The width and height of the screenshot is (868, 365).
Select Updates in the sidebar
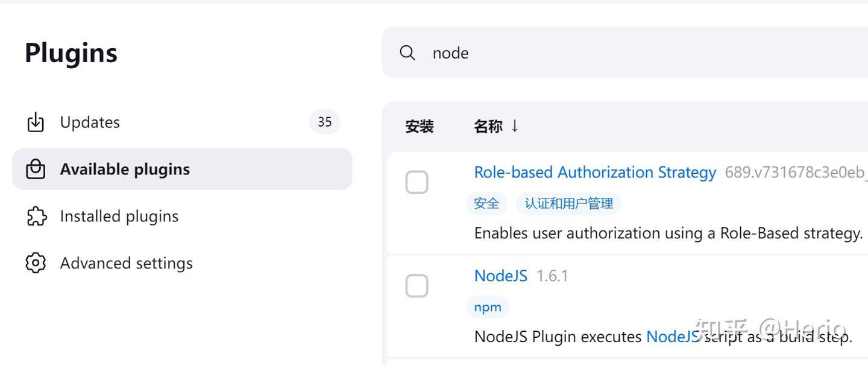click(x=90, y=122)
